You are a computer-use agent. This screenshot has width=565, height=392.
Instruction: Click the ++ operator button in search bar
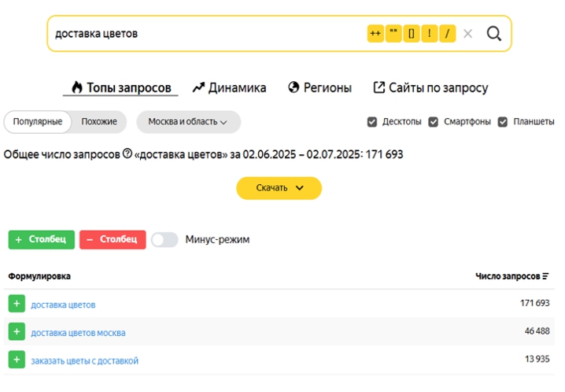click(375, 34)
